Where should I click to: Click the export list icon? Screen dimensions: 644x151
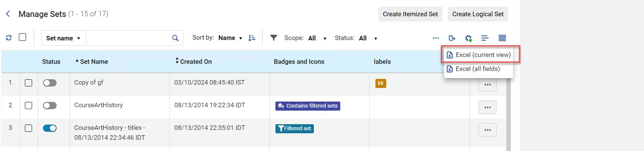coord(452,38)
